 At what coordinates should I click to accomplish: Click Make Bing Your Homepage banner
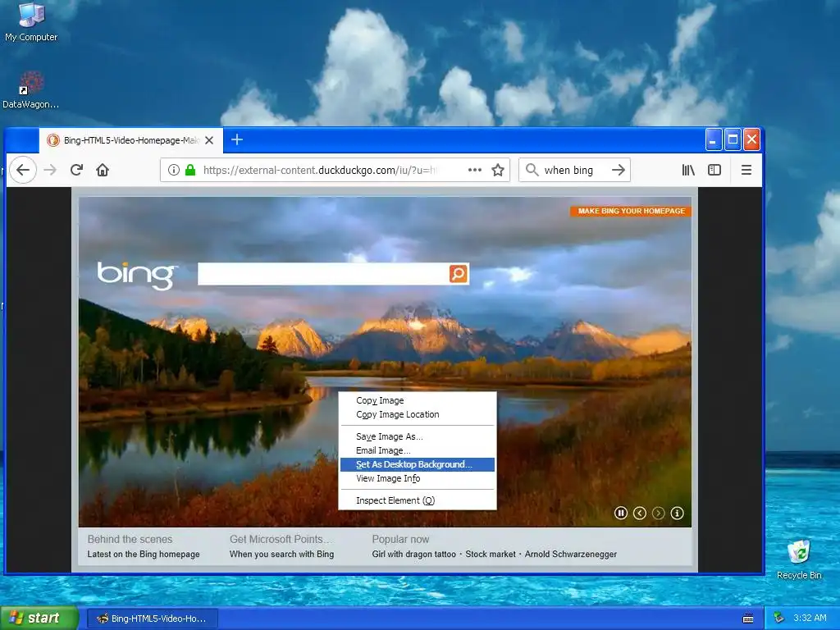click(x=631, y=211)
